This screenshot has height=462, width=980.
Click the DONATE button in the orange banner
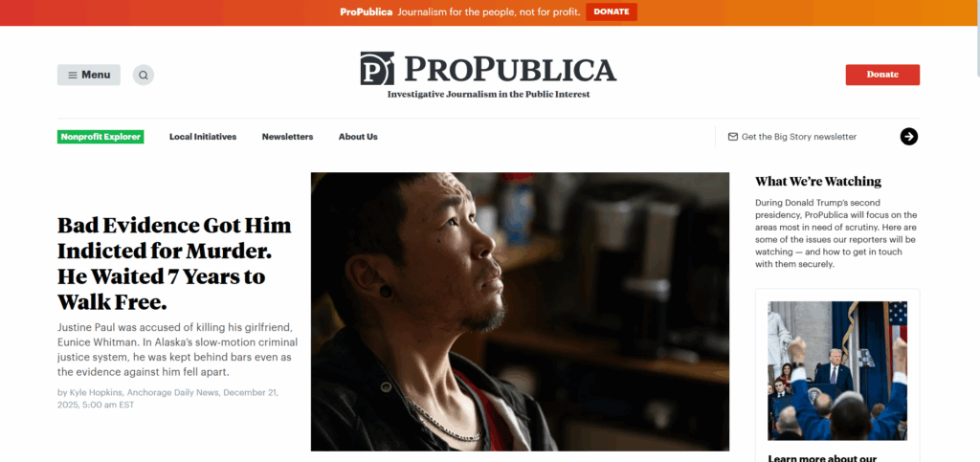point(612,11)
